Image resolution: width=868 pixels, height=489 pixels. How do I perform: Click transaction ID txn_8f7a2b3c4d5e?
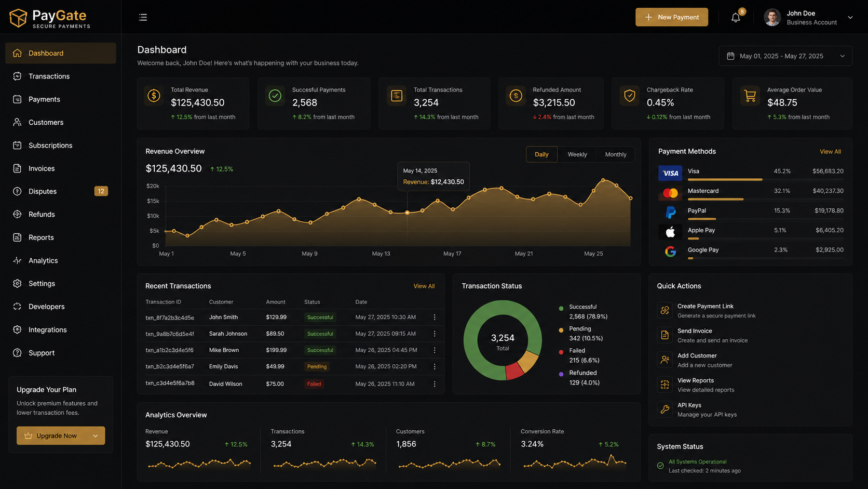[x=170, y=318]
